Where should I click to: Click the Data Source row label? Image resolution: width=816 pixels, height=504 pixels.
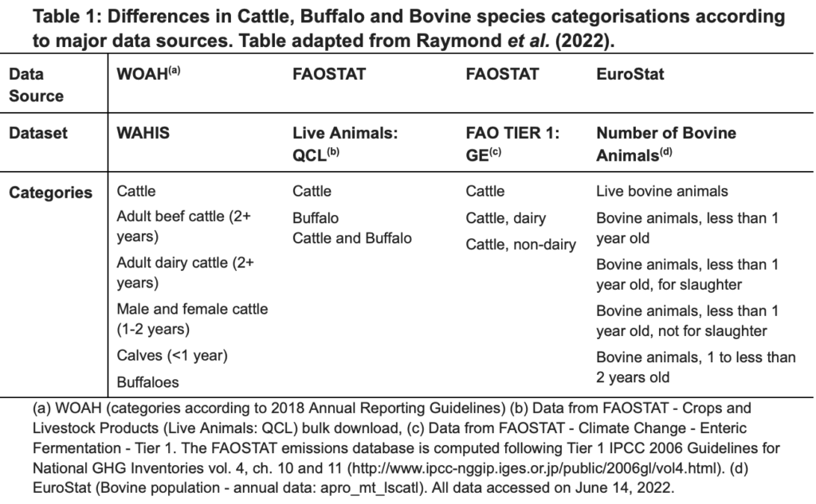tap(36, 84)
